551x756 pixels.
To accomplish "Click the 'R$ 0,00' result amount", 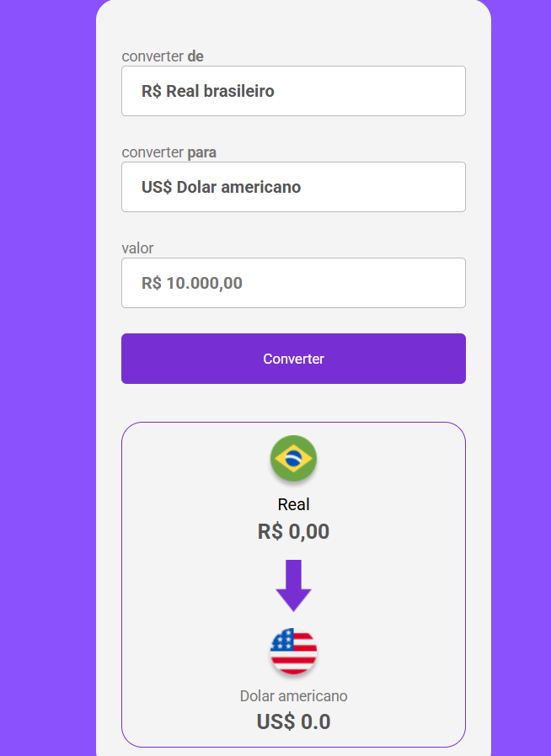I will 293,531.
